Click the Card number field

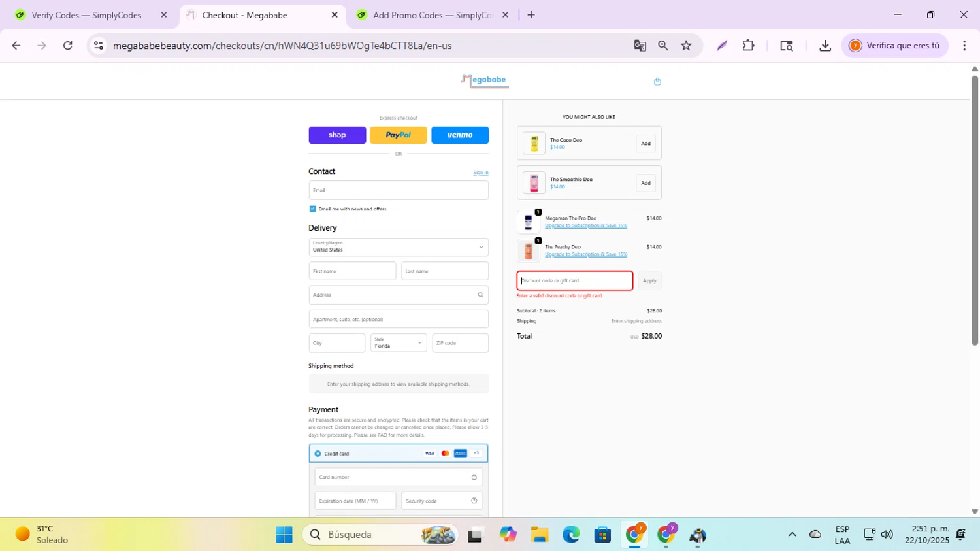point(399,477)
